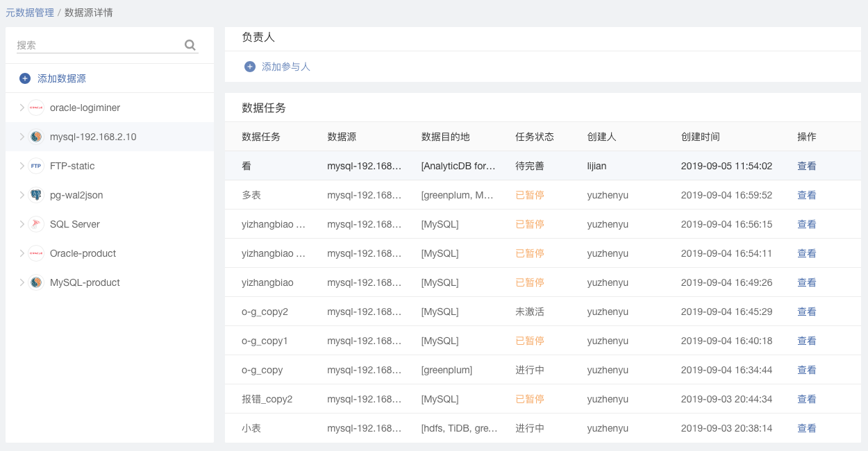Click the oracle-logiminer Oracle logo icon
Screen dimensions: 868x451
coord(36,108)
